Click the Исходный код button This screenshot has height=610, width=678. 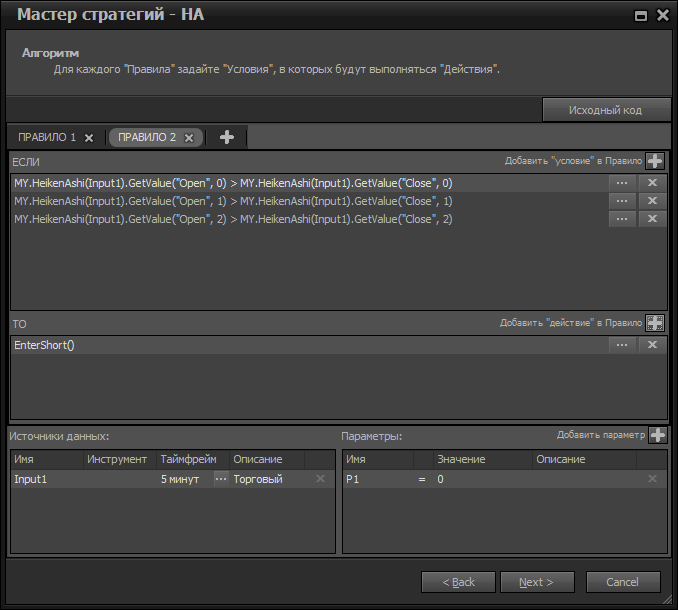point(605,110)
